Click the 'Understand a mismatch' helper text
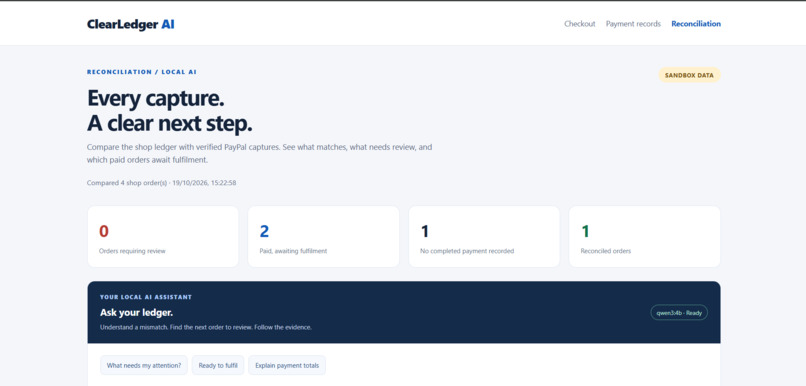 click(206, 327)
